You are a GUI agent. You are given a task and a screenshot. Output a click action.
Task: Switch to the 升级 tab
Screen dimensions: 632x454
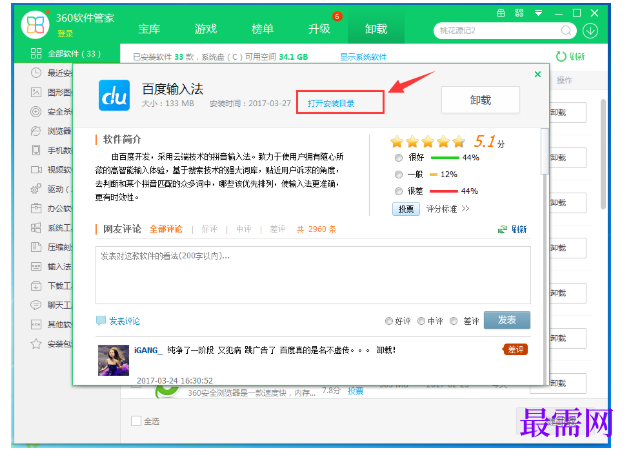click(319, 29)
